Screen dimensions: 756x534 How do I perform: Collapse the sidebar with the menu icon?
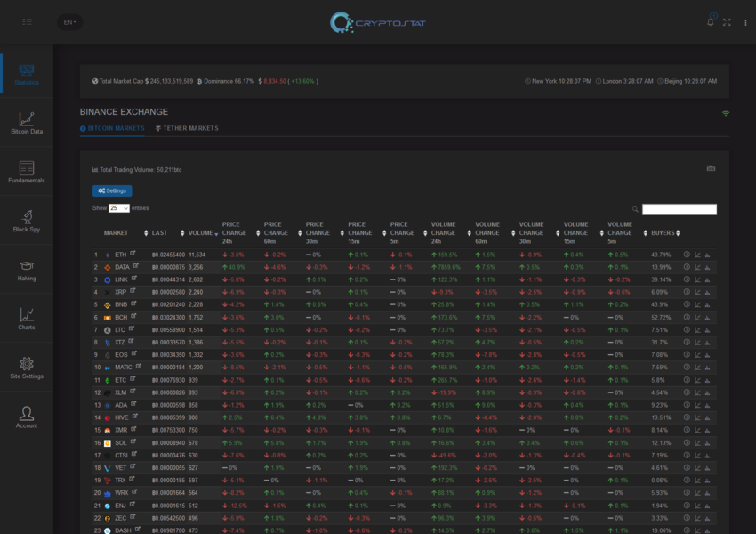coord(27,22)
